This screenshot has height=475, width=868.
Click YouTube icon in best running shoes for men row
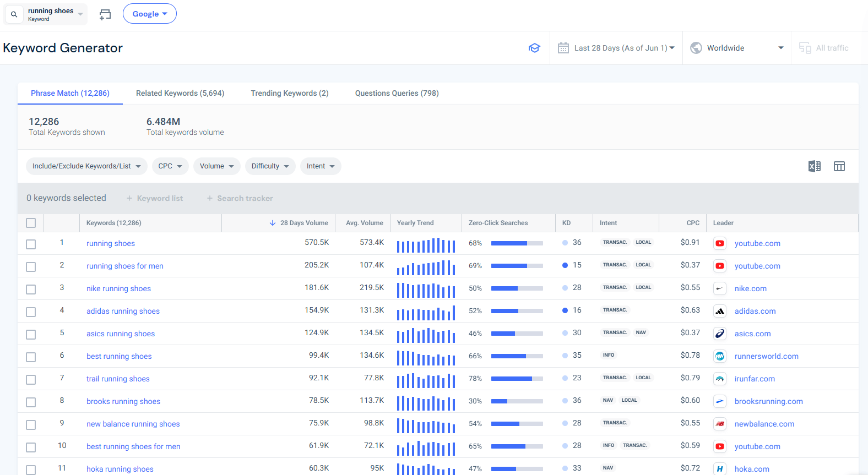(x=720, y=446)
